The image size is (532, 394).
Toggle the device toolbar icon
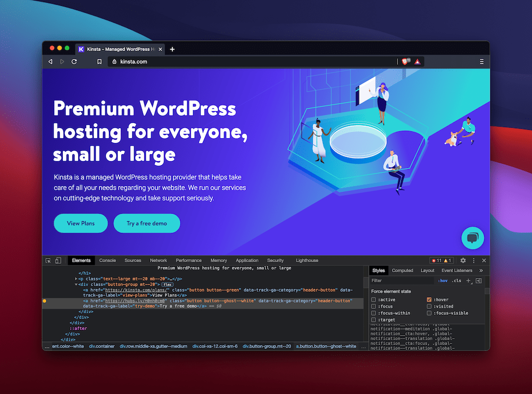(58, 261)
